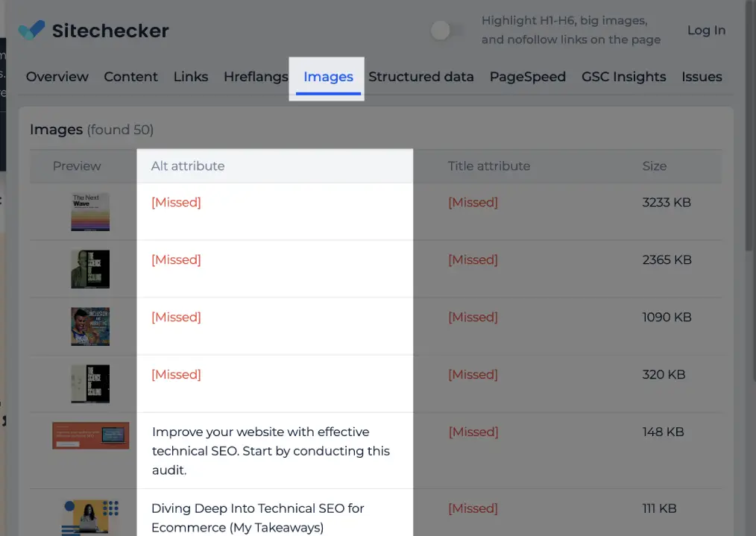The height and width of the screenshot is (536, 756).
Task: Click the Log In button
Action: 705,31
